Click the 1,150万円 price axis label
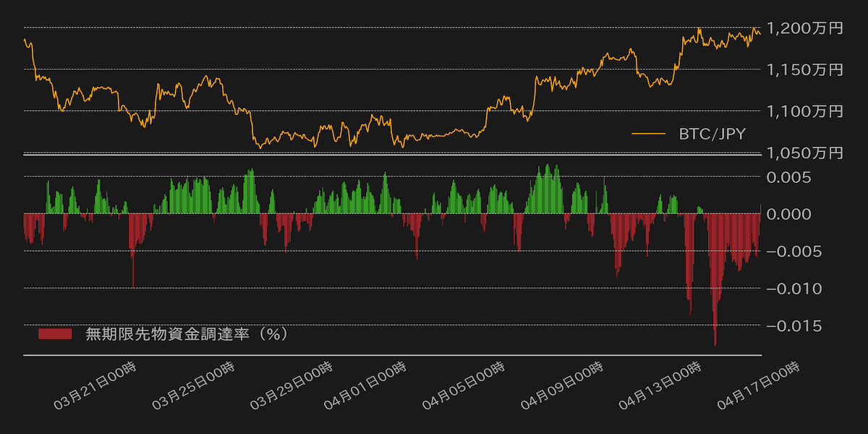Screen dimensions: 868x434 (804, 69)
